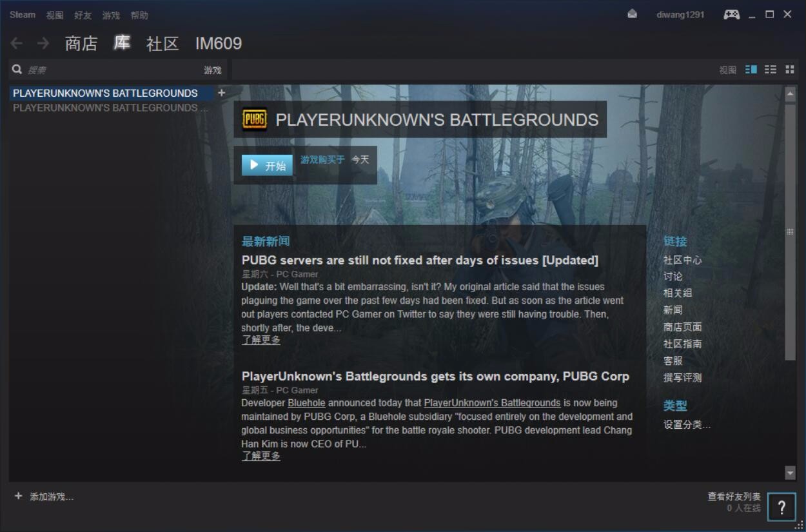
Task: Open the 社区中心 community hub link
Action: pyautogui.click(x=682, y=260)
